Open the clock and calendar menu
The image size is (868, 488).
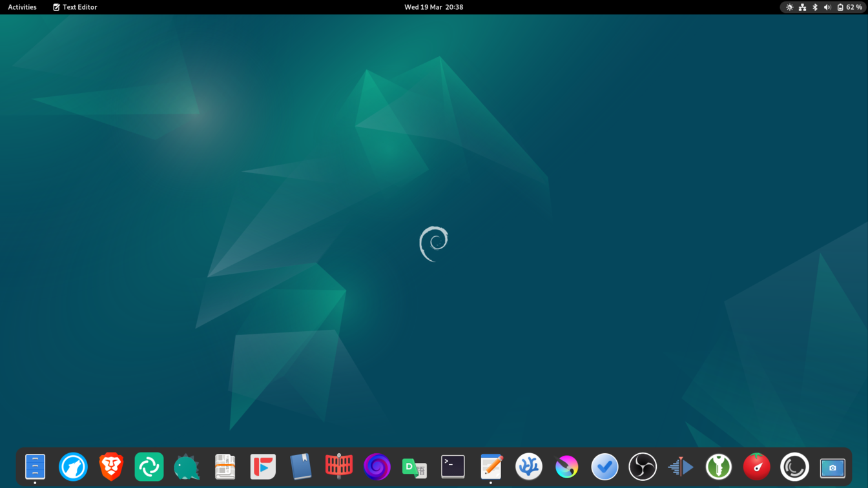coord(433,7)
